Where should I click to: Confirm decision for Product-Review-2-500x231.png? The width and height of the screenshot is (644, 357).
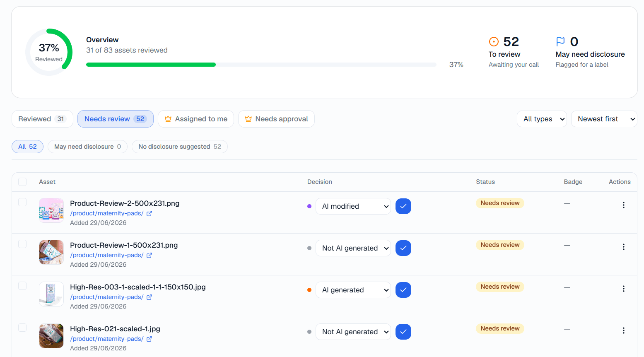click(x=403, y=206)
